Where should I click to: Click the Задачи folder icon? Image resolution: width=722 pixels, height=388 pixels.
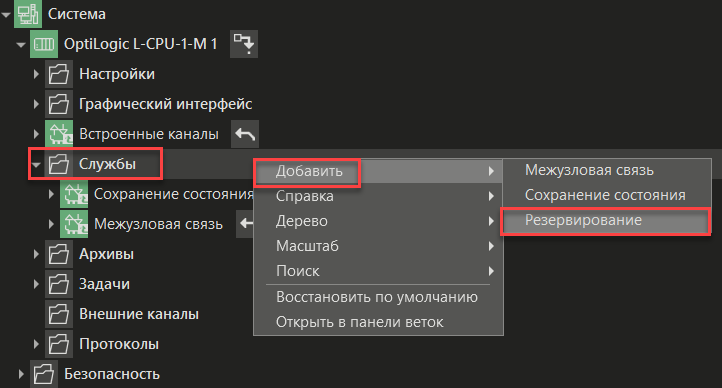coord(58,284)
